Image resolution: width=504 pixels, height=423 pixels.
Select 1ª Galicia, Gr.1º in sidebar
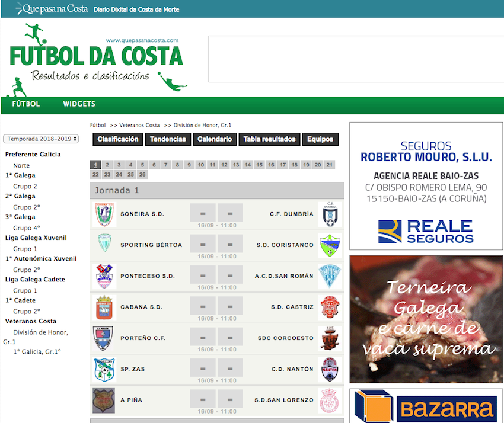pyautogui.click(x=37, y=351)
